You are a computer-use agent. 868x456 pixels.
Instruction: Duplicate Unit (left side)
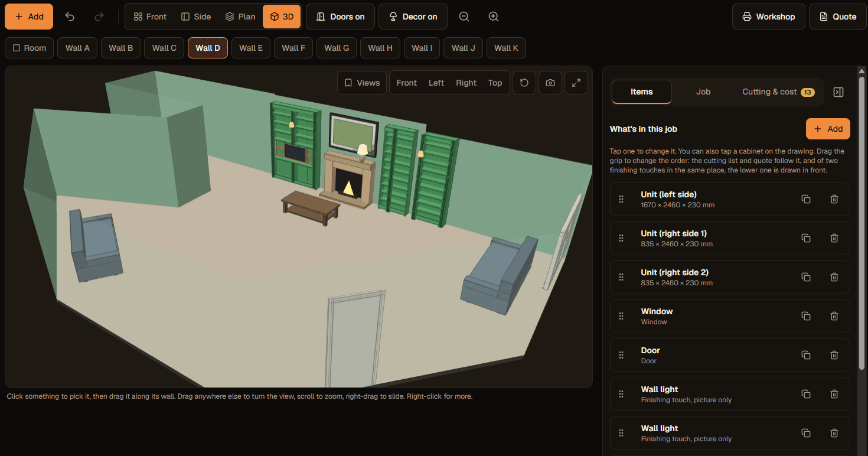coord(806,199)
